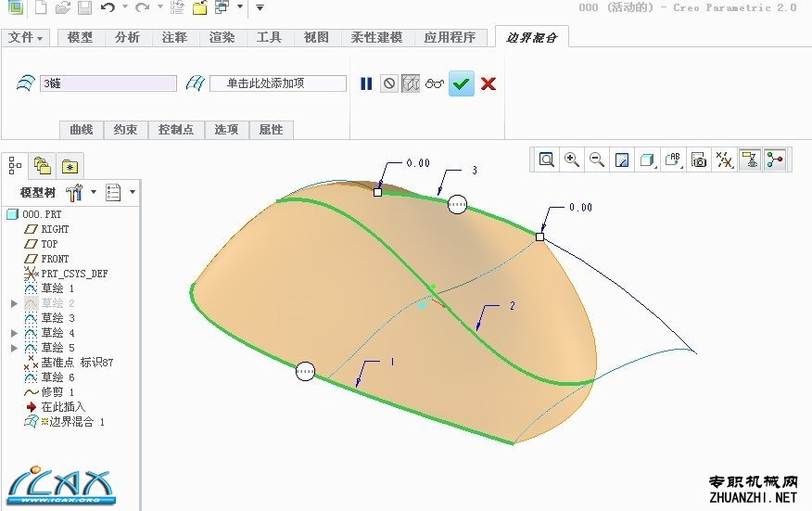Switch to the favorites navigator tab
The image size is (812, 511).
[x=70, y=166]
